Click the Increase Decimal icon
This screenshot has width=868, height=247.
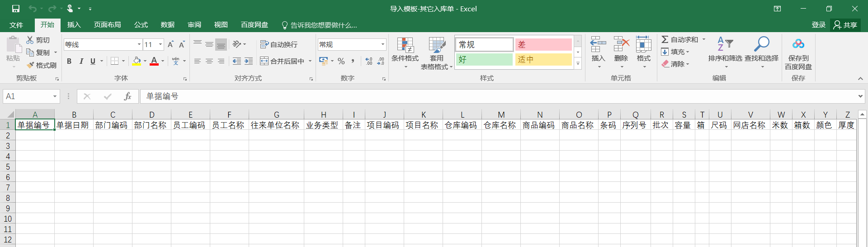pyautogui.click(x=369, y=61)
